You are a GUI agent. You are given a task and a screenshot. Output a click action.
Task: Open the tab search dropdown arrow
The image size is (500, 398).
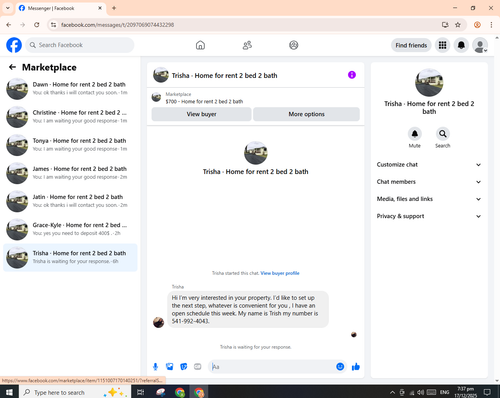click(8, 8)
